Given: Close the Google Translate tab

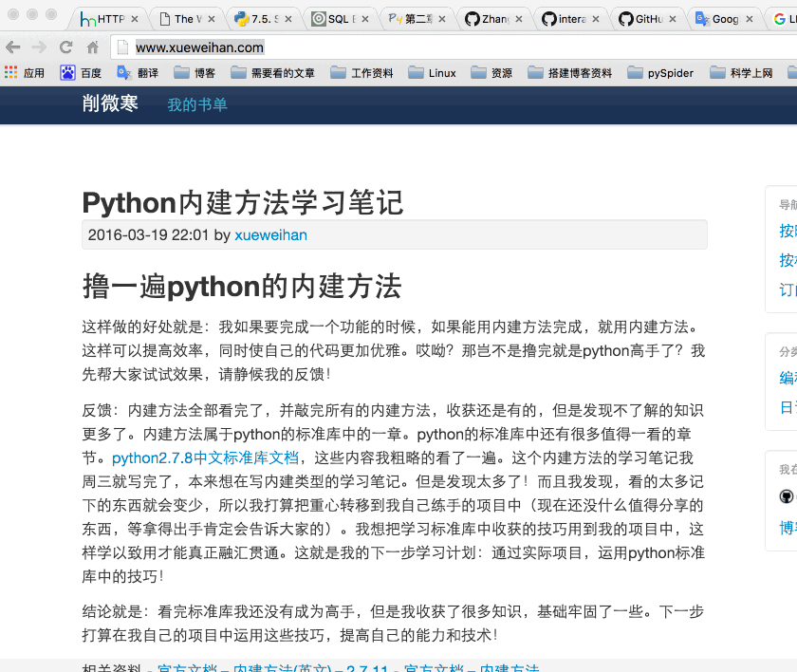Looking at the screenshot, I should click(750, 19).
